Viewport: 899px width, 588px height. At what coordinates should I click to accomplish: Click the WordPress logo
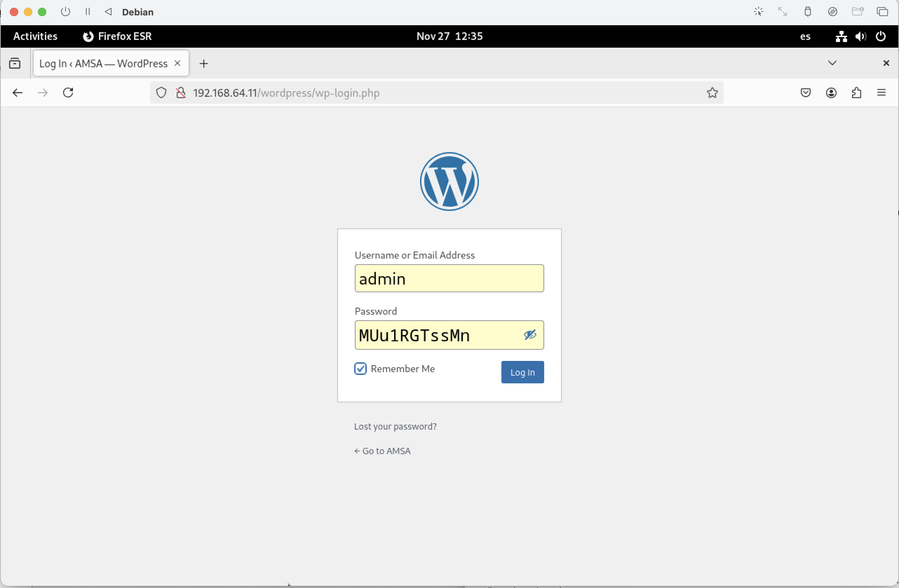[x=449, y=182]
